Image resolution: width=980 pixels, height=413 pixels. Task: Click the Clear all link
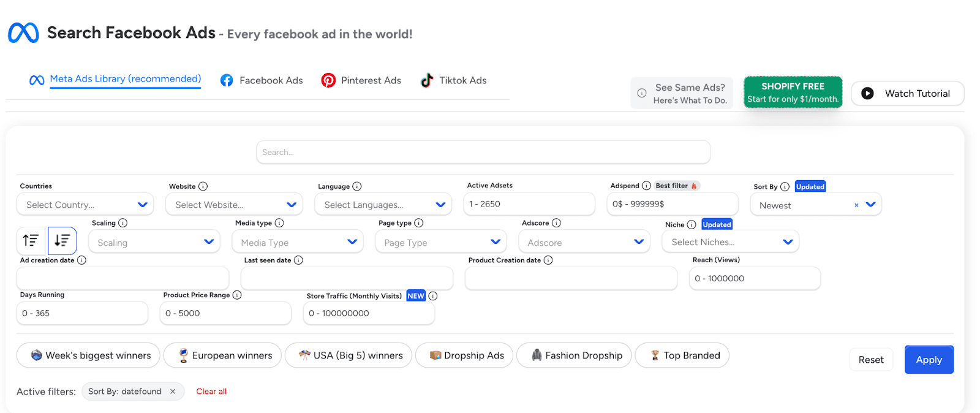211,392
